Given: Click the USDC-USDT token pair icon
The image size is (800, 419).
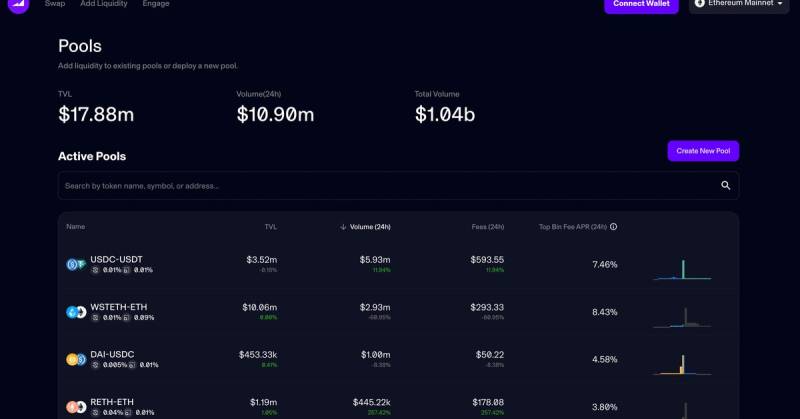Looking at the screenshot, I should pyautogui.click(x=76, y=264).
